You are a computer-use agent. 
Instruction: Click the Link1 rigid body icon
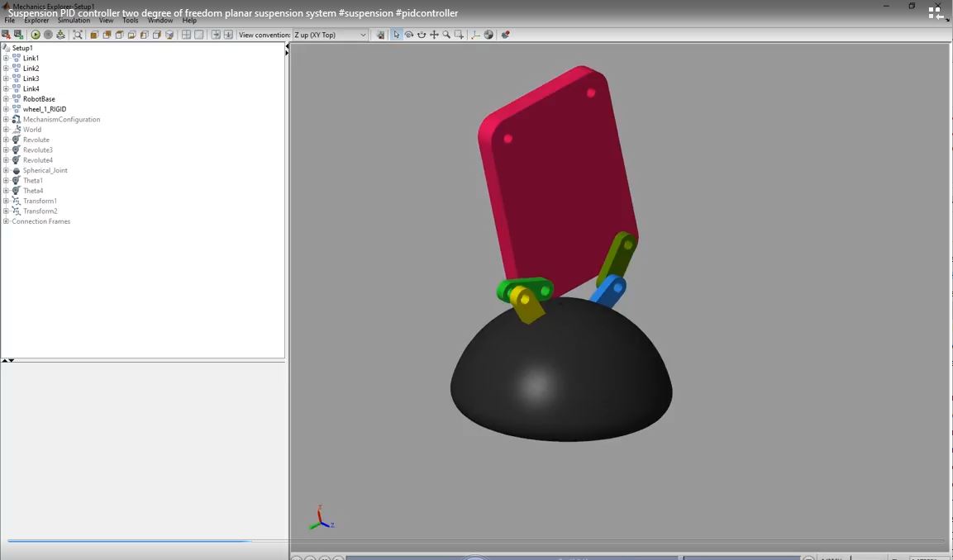tap(17, 59)
